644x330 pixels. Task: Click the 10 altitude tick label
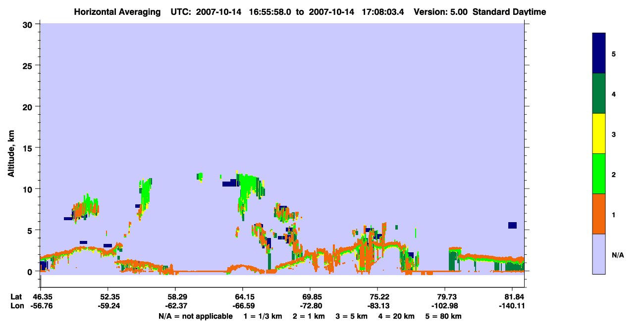[29, 189]
